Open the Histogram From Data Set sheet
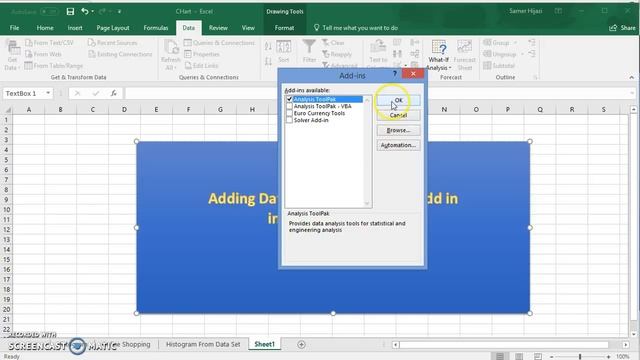Viewport: 640px width, 360px height. pos(203,344)
